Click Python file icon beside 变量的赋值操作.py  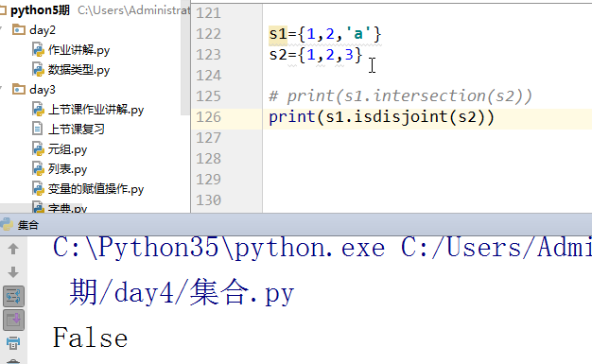[38, 189]
